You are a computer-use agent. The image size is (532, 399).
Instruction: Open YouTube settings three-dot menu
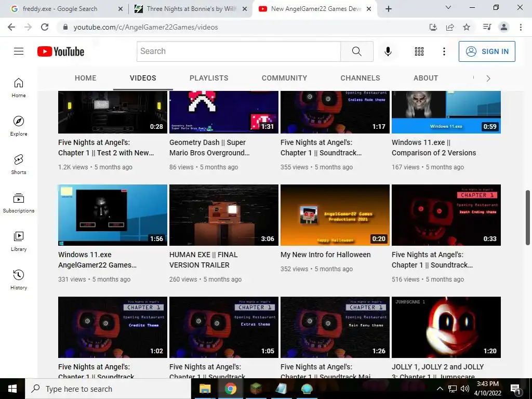pyautogui.click(x=444, y=51)
